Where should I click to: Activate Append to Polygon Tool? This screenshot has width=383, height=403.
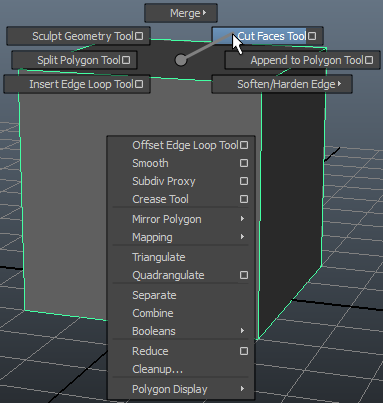click(302, 60)
